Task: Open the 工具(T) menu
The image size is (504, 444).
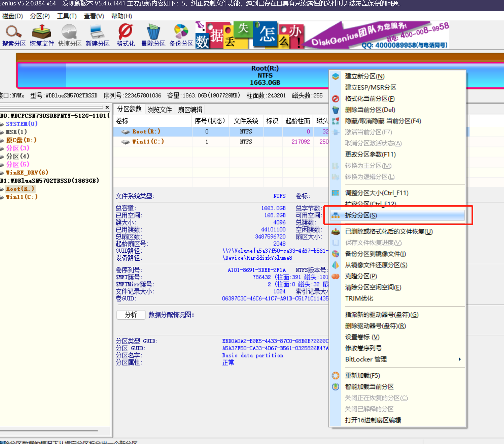Action: click(x=67, y=16)
